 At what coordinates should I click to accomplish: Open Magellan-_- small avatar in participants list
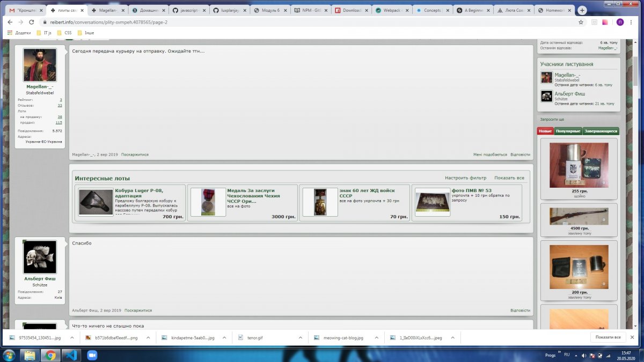coord(546,77)
